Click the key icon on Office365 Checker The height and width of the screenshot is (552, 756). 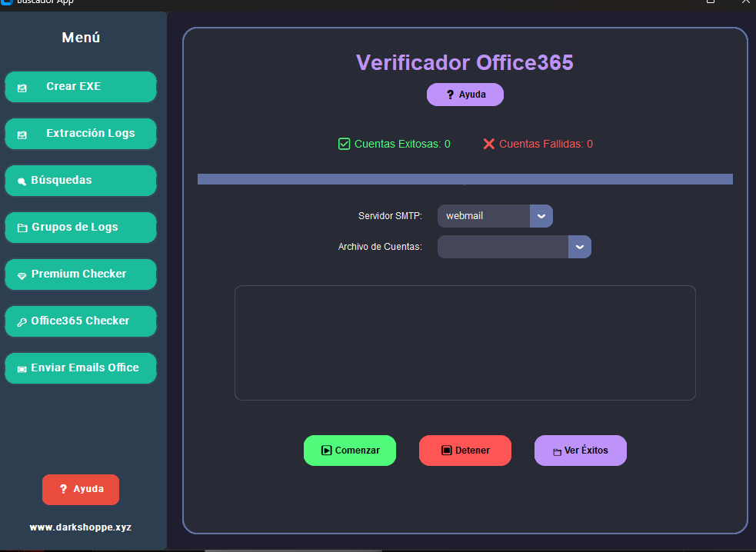pos(22,322)
